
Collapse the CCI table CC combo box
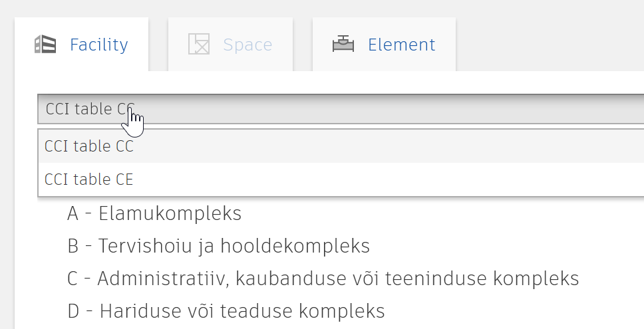coord(341,109)
